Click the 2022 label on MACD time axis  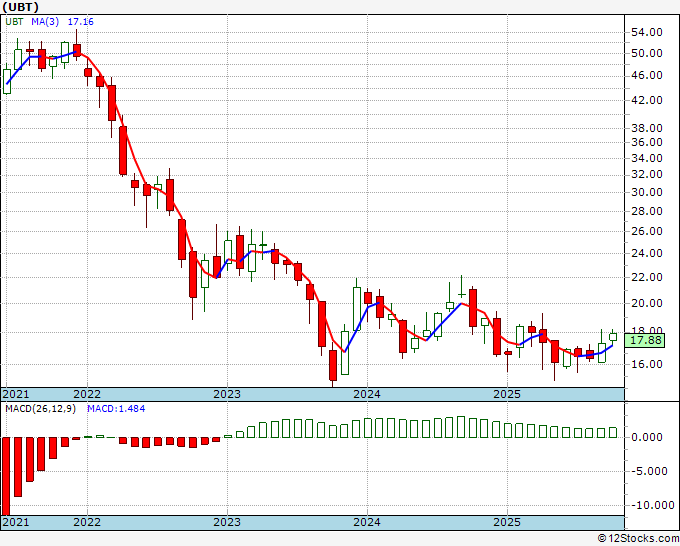click(87, 522)
